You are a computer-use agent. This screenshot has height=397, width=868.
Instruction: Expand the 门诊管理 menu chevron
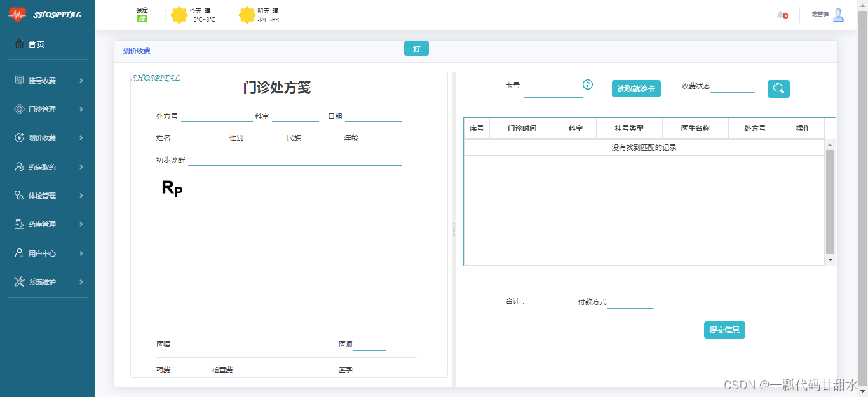coord(80,109)
